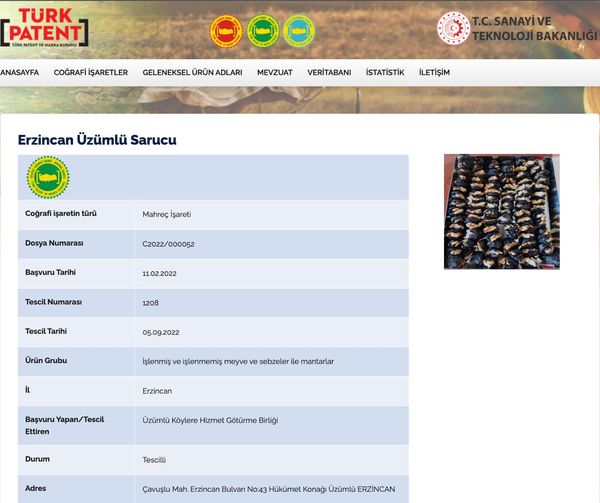Open the MEVZUAT menu

coord(275,72)
